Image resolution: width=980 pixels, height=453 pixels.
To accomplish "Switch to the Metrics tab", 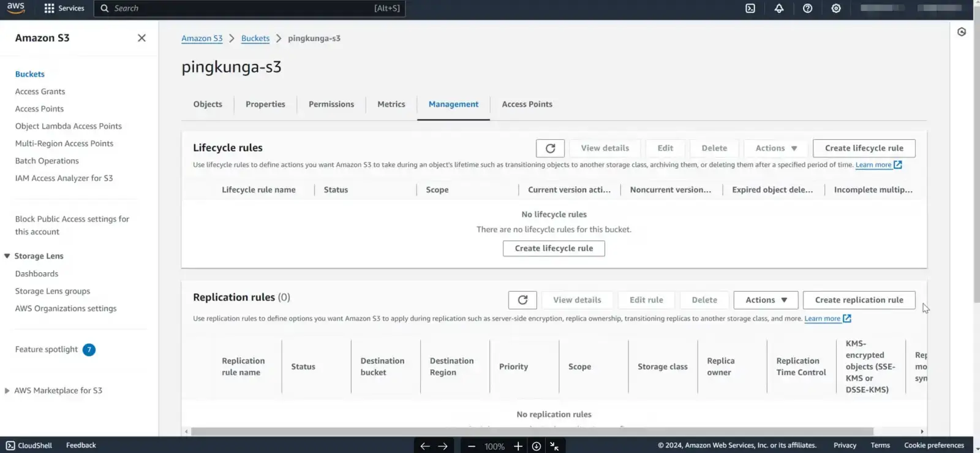I will [391, 104].
